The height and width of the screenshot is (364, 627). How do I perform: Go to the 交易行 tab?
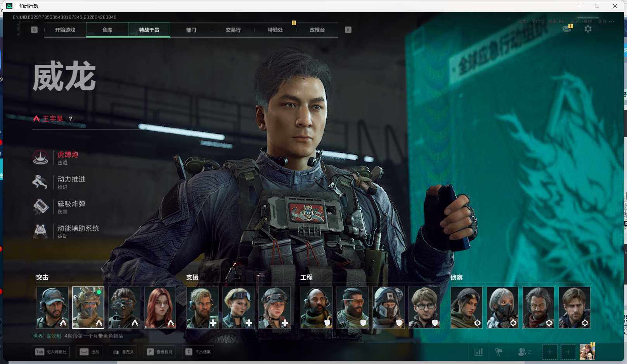[233, 30]
